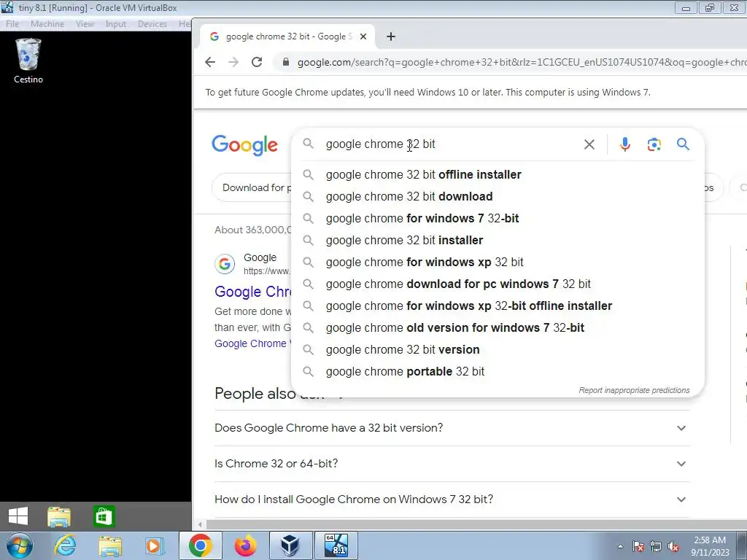The image size is (747, 560).
Task: Open File Explorer in the guest VM taskbar
Action: (59, 517)
